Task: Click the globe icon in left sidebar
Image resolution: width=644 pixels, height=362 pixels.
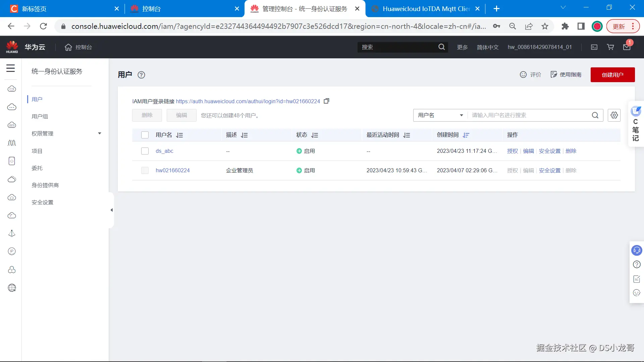Action: [12, 288]
